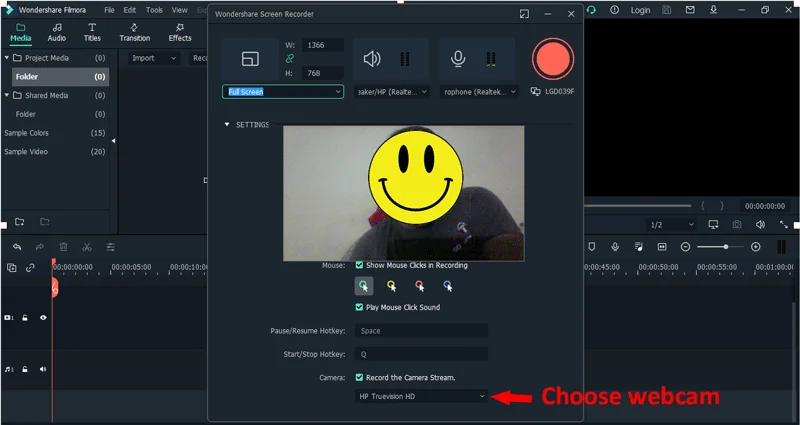Click the zoom-to-fit timeline icon
The width and height of the screenshot is (800, 425).
click(662, 246)
